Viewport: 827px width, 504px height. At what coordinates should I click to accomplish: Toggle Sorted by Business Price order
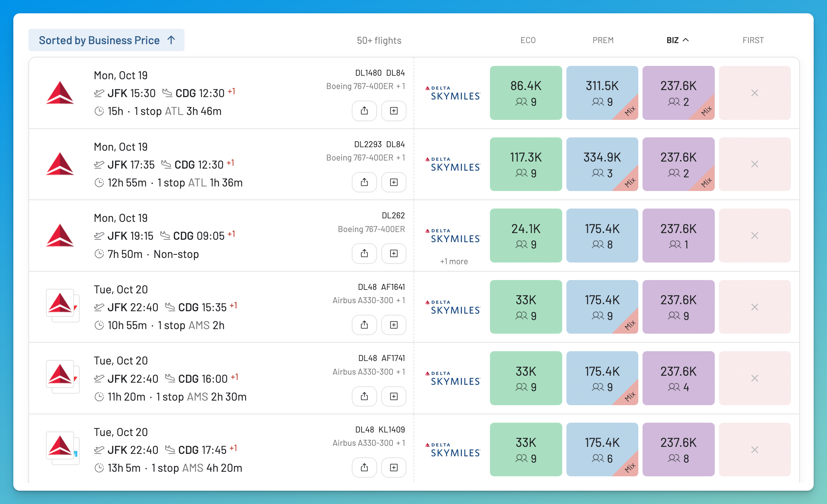point(106,40)
